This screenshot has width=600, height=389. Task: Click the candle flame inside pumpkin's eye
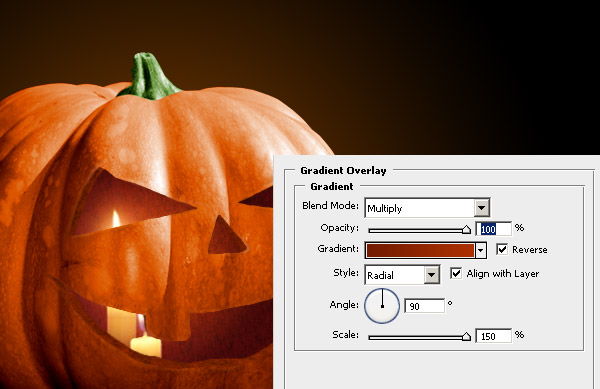point(116,218)
